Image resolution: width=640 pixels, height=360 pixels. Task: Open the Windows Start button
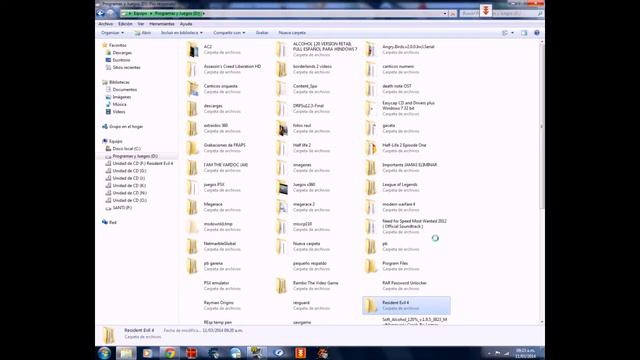104,353
